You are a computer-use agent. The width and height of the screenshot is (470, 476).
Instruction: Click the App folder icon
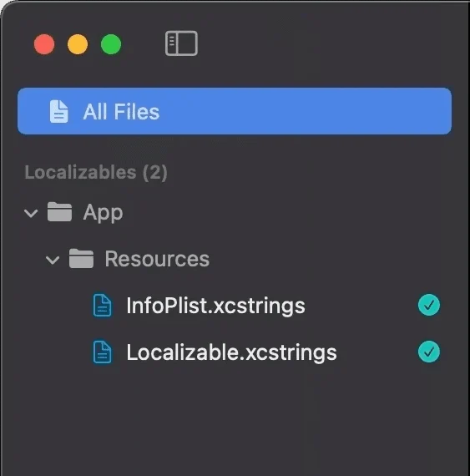pos(59,212)
